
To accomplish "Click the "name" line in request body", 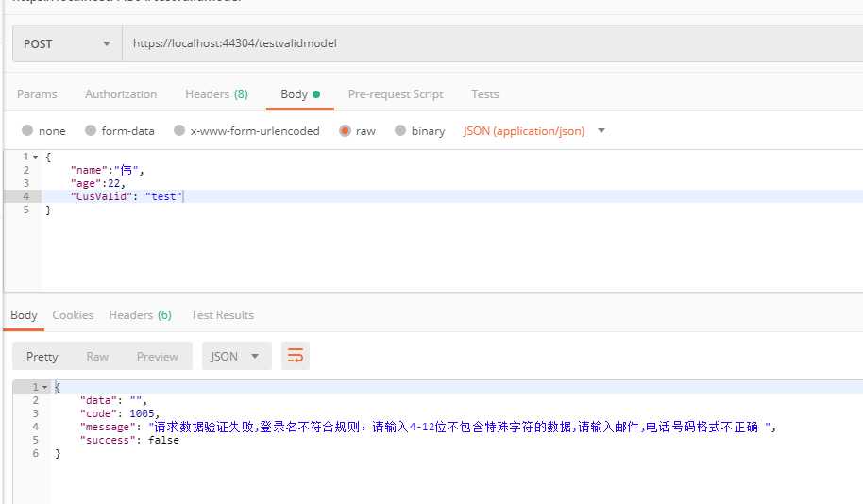I will tap(107, 170).
